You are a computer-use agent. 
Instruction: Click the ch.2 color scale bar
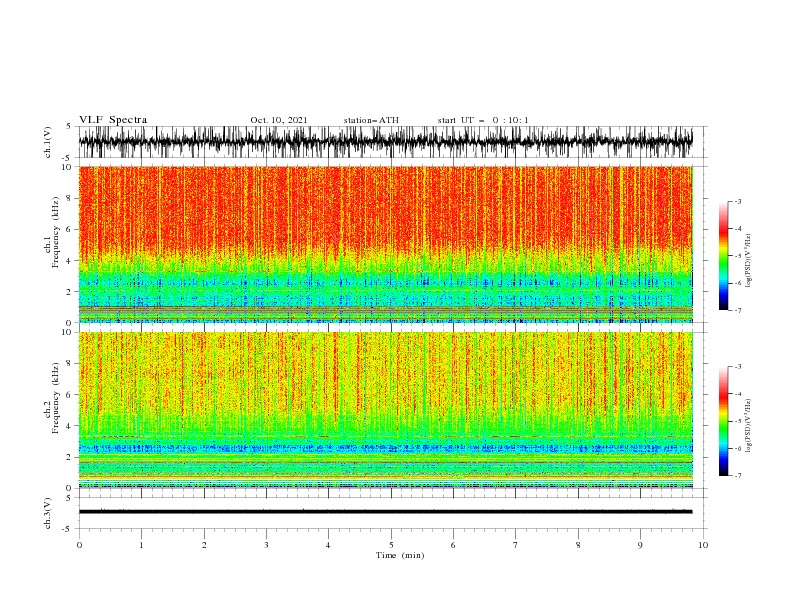(x=723, y=421)
